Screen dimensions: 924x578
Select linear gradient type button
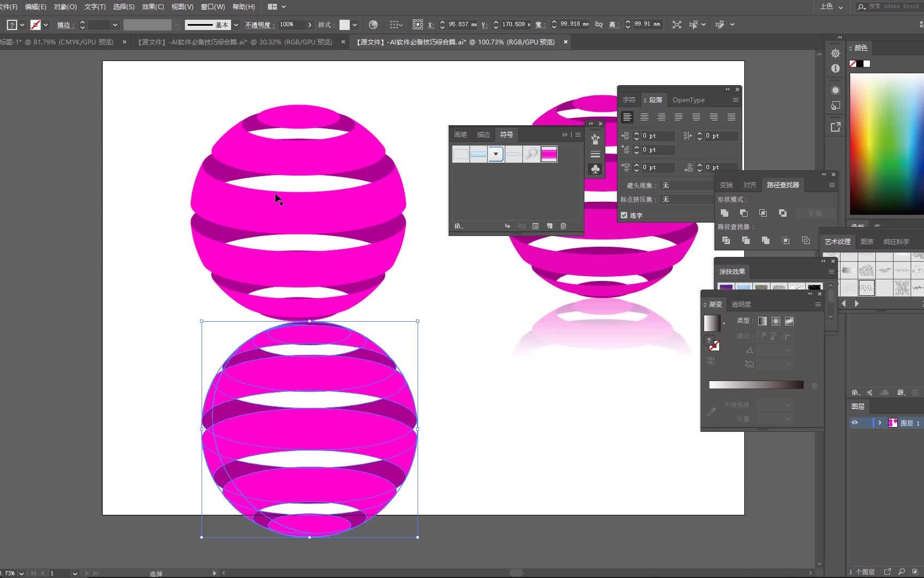click(x=763, y=321)
